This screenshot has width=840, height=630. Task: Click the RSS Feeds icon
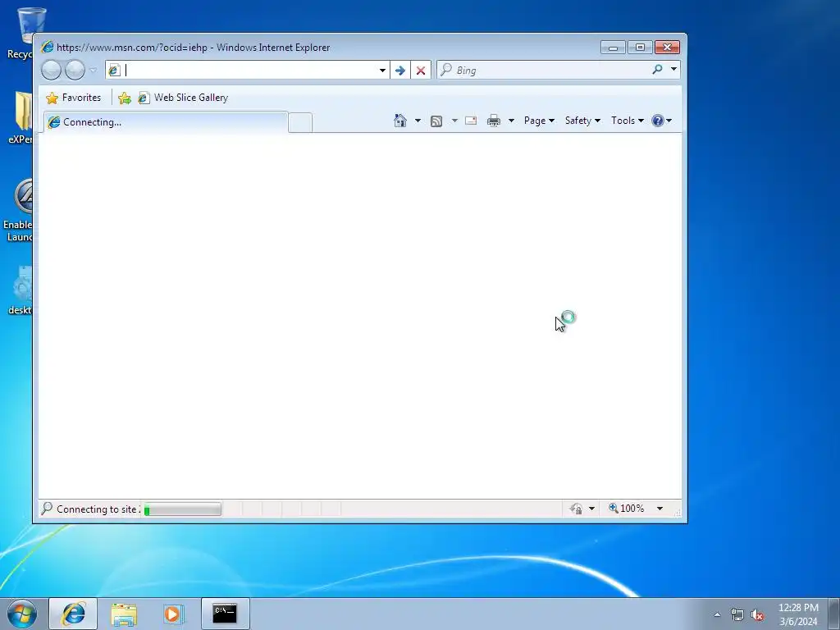click(x=436, y=121)
